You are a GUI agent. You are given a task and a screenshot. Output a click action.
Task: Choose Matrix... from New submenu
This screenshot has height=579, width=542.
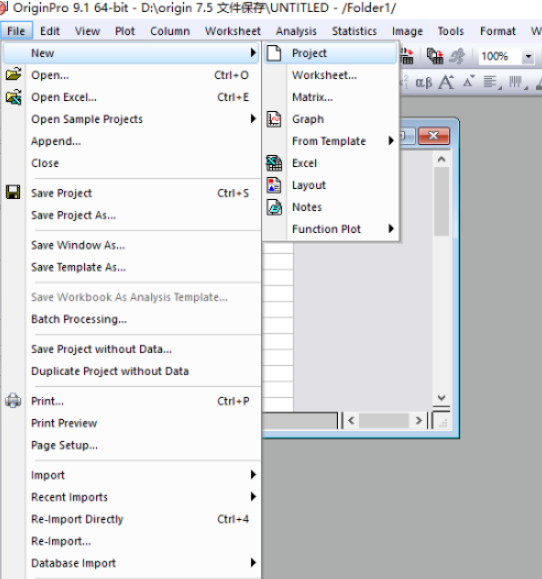coord(331,97)
